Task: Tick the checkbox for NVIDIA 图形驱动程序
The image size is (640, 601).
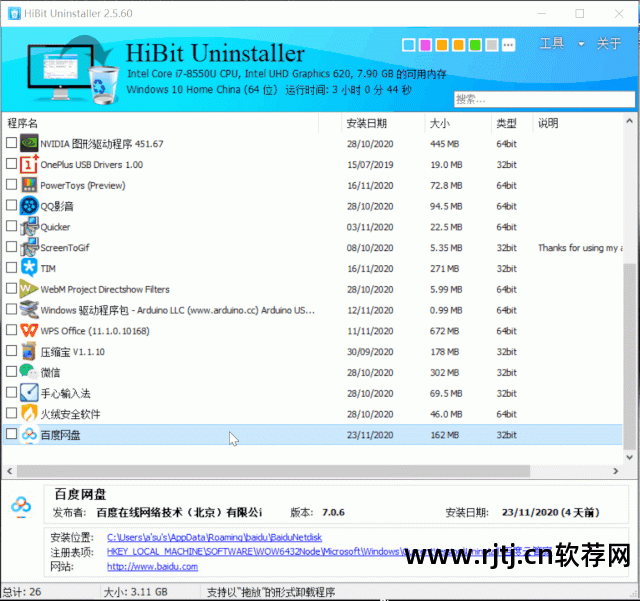Action: pyautogui.click(x=11, y=142)
